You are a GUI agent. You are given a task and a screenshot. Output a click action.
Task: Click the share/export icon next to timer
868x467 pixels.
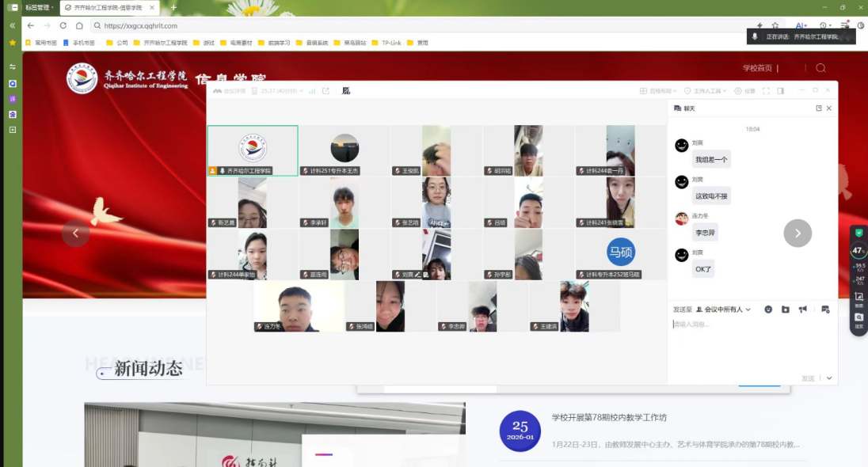(x=325, y=91)
